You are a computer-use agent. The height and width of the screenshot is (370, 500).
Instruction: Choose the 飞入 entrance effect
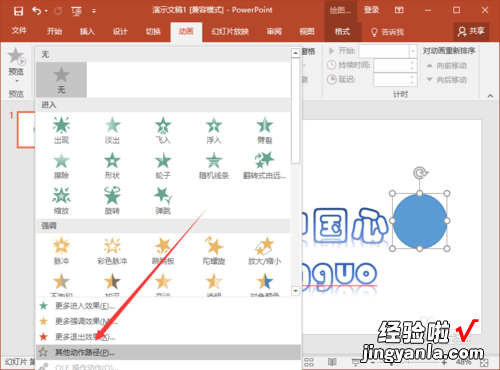pos(163,130)
